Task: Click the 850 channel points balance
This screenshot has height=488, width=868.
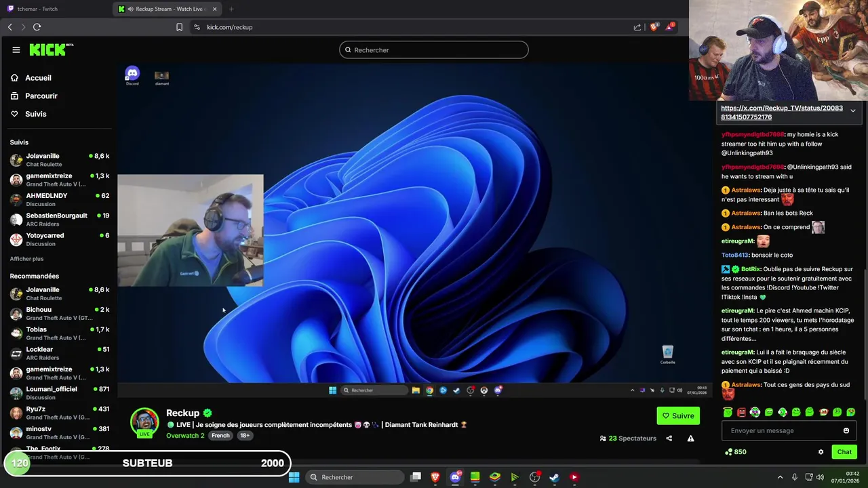Action: (736, 452)
